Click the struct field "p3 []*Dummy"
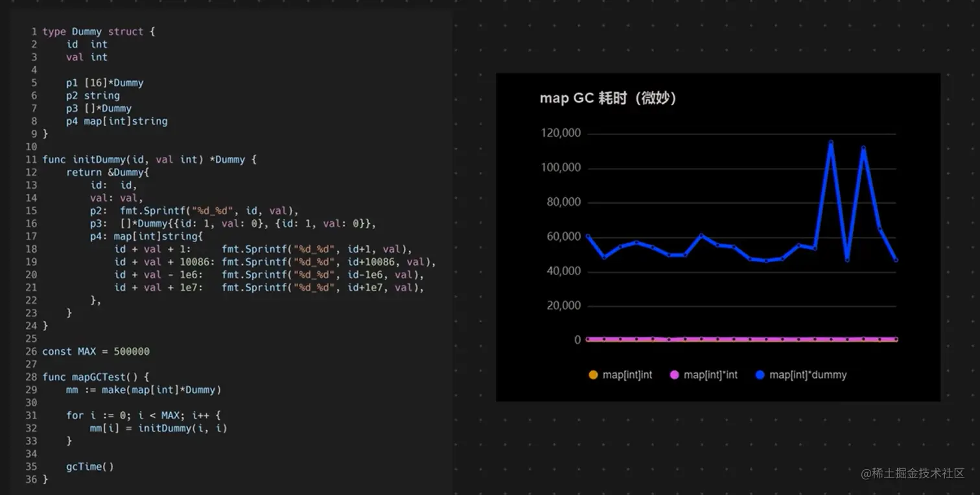 (x=99, y=108)
